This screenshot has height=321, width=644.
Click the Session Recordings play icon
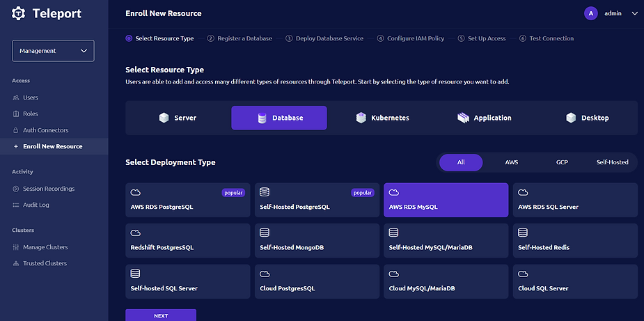tap(15, 189)
